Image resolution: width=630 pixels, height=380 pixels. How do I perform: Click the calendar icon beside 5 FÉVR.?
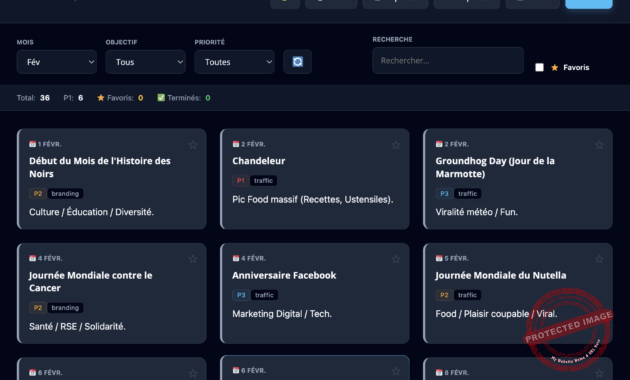point(439,258)
